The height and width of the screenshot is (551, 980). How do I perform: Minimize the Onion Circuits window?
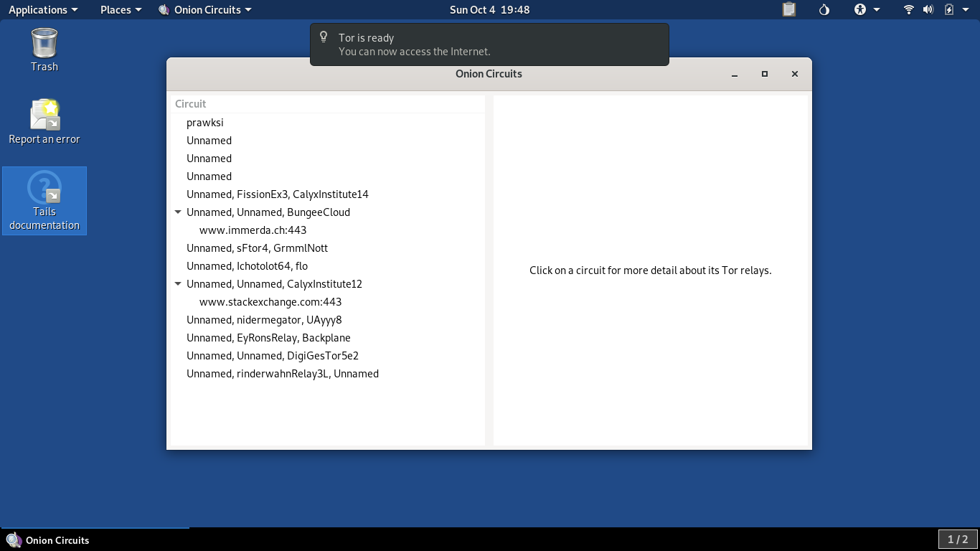735,74
